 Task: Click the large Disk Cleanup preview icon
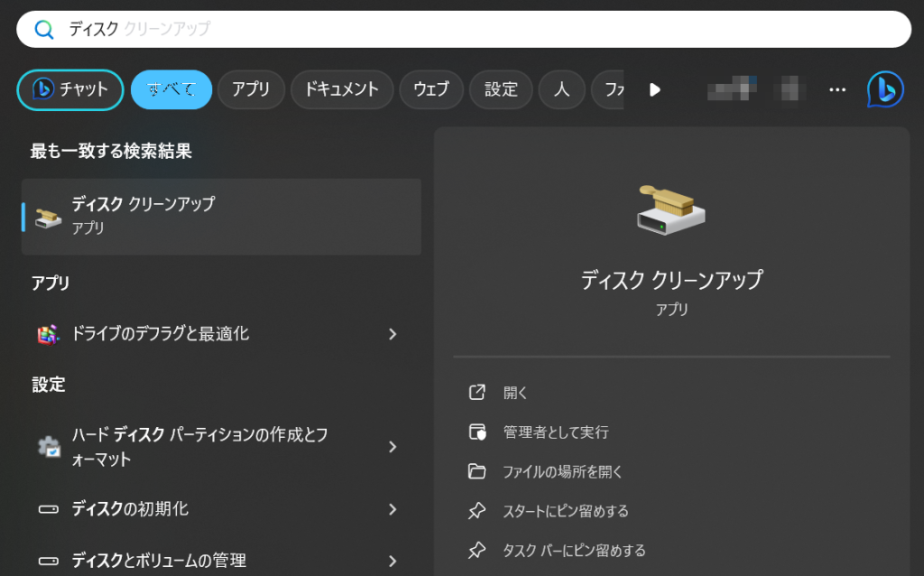click(671, 209)
